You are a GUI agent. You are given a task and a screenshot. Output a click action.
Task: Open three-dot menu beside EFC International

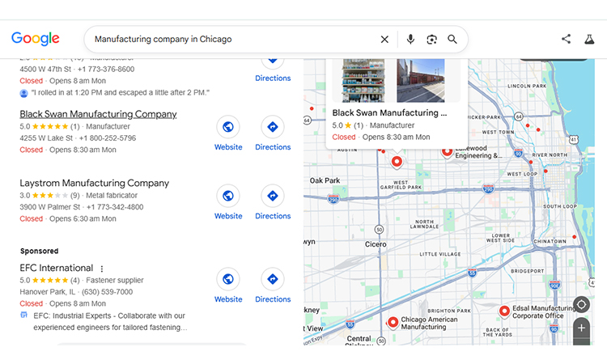pos(102,269)
